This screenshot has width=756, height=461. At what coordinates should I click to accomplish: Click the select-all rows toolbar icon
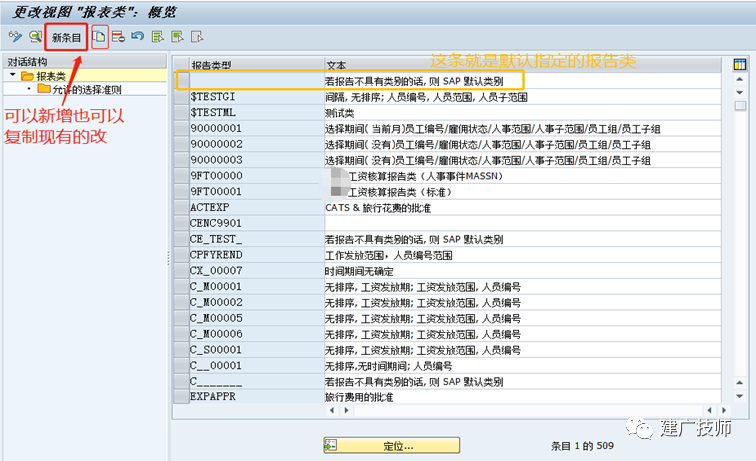[x=158, y=37]
